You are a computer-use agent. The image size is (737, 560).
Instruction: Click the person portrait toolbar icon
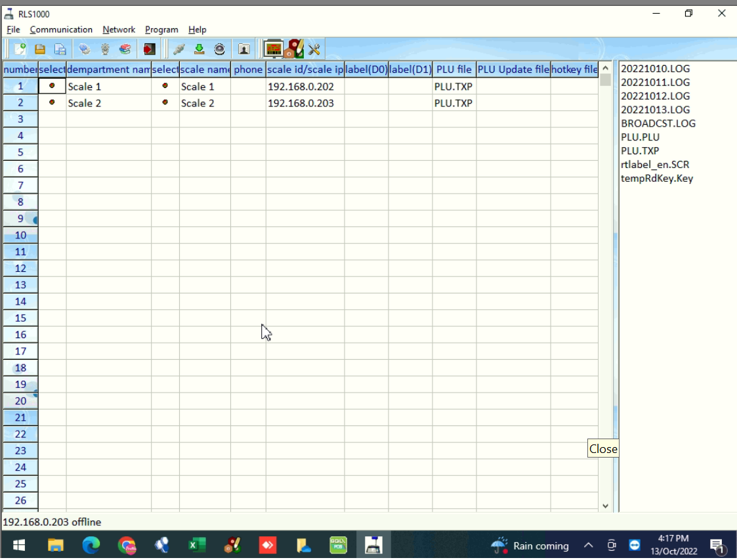(243, 49)
